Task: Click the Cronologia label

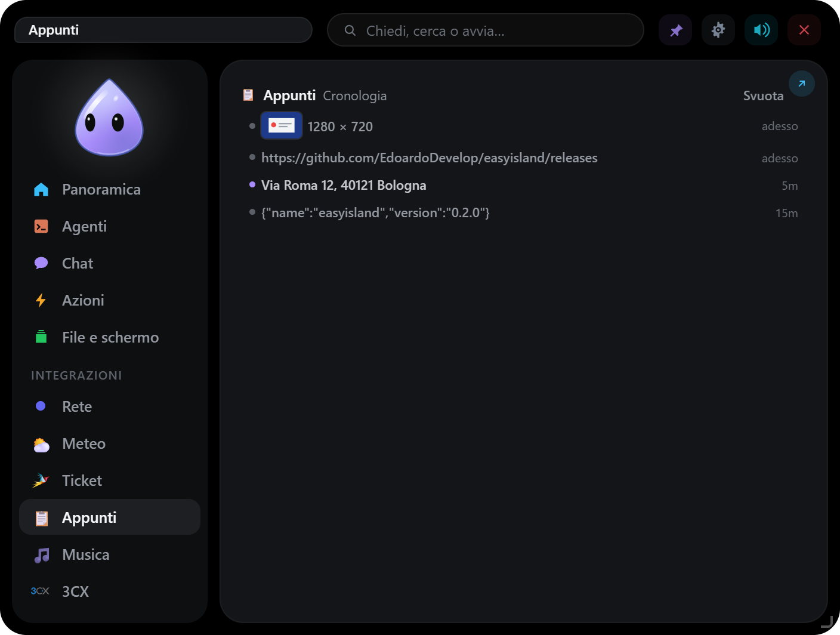Action: pyautogui.click(x=354, y=95)
